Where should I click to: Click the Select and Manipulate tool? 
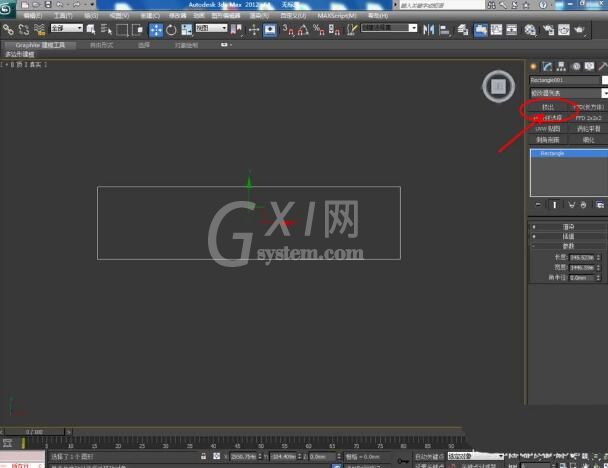pos(254,29)
